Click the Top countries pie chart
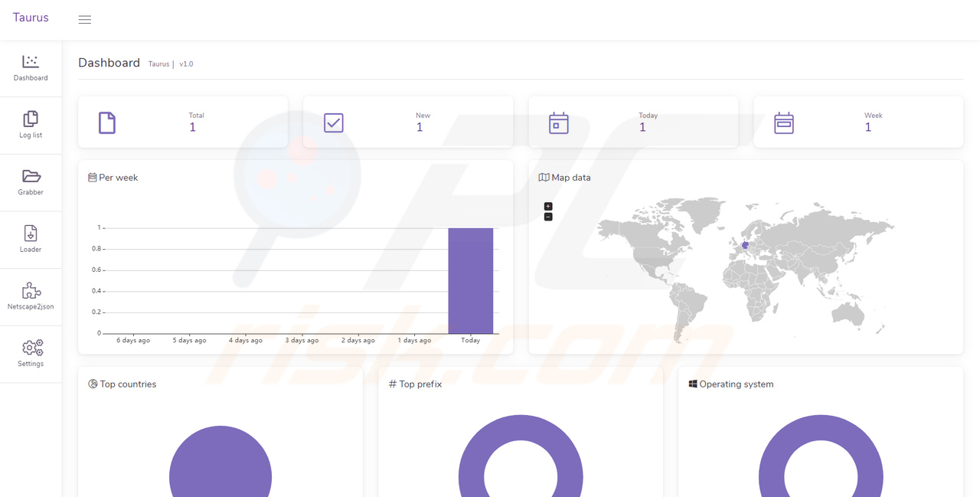 [220, 462]
